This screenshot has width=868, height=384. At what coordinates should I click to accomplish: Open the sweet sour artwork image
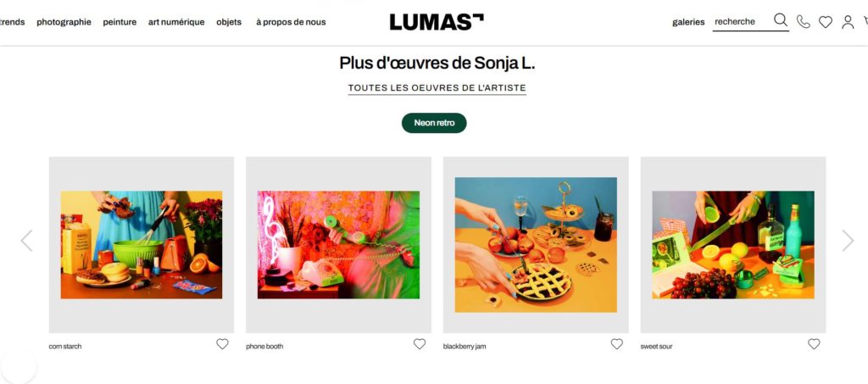(x=733, y=245)
